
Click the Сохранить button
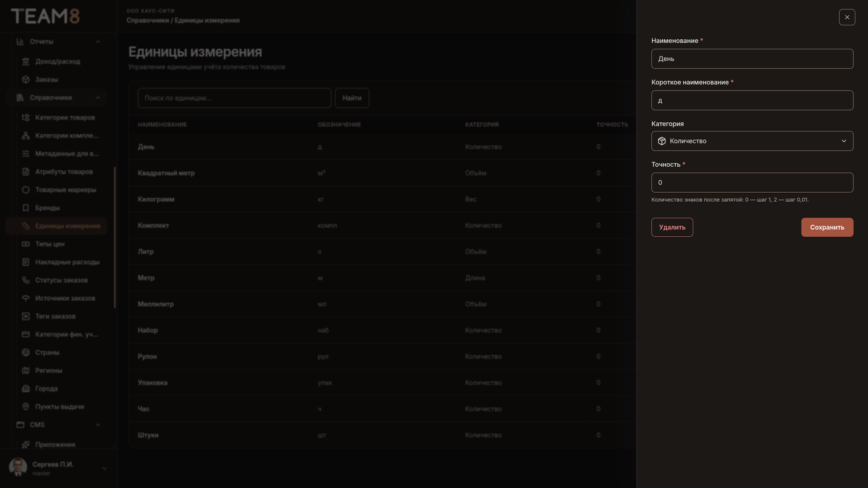[x=827, y=227]
